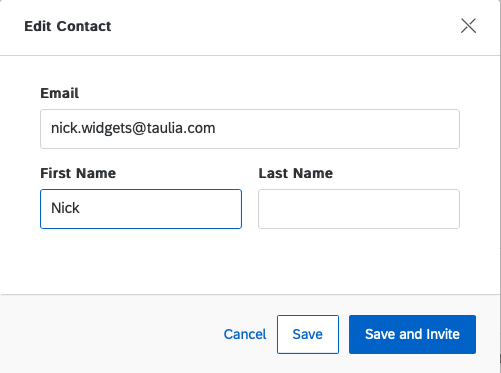Click the Last Name label
Viewport: 501px width, 373px height.
coord(296,173)
